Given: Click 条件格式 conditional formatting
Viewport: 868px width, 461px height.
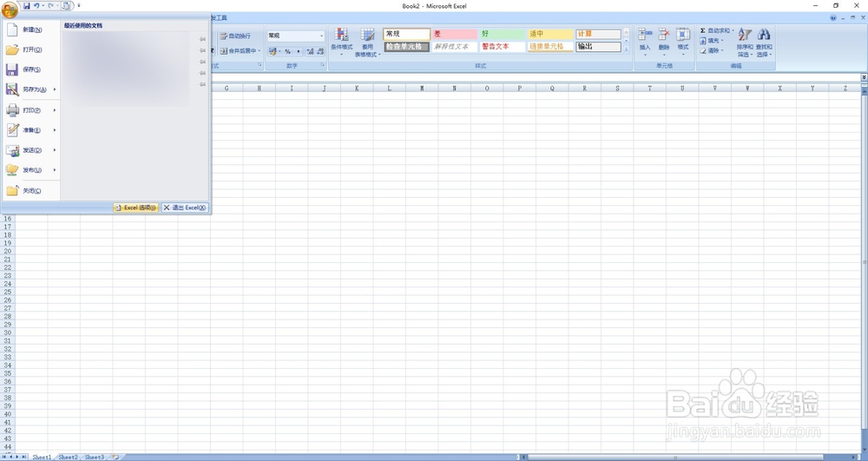Looking at the screenshot, I should click(341, 42).
